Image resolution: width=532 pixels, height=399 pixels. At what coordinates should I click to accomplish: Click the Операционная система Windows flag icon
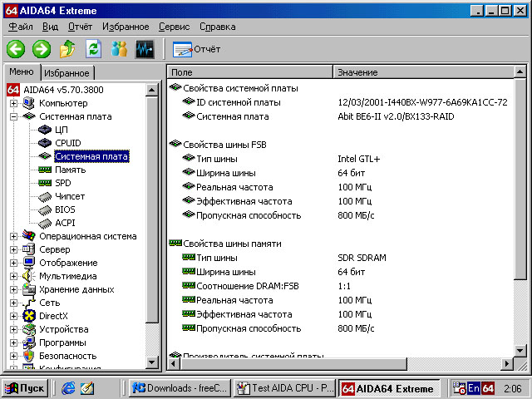point(29,235)
